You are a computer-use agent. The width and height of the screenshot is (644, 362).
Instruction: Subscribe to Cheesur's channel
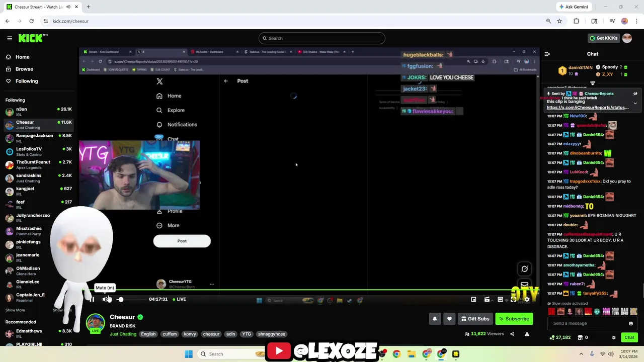514,319
